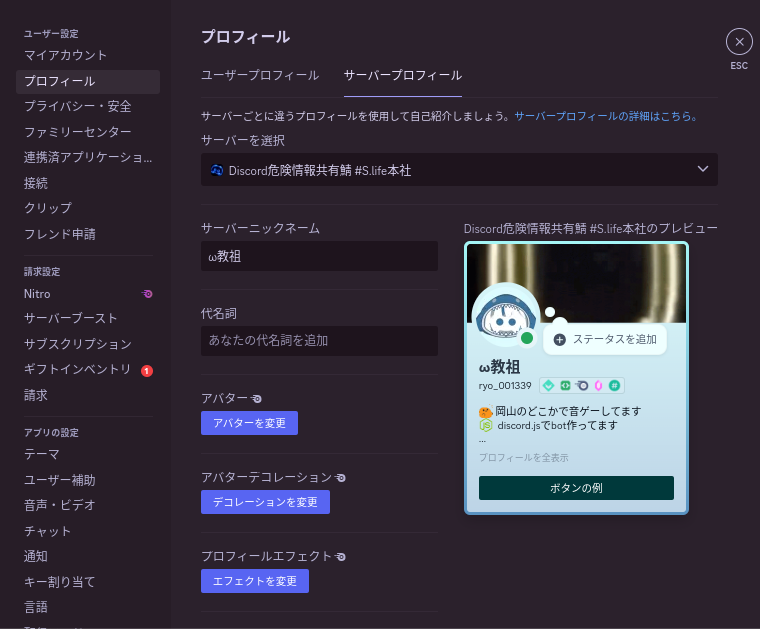Click the アバターを変更 button

[249, 423]
